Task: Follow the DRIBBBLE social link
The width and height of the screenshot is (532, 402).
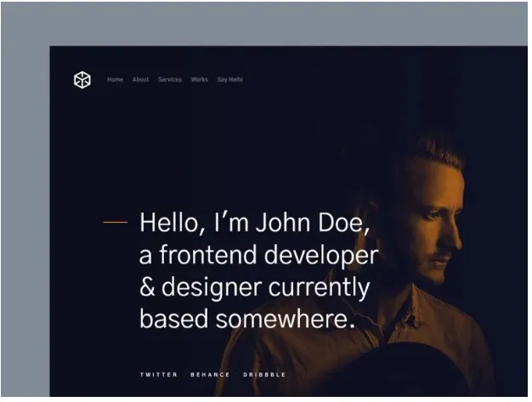Action: pos(264,375)
